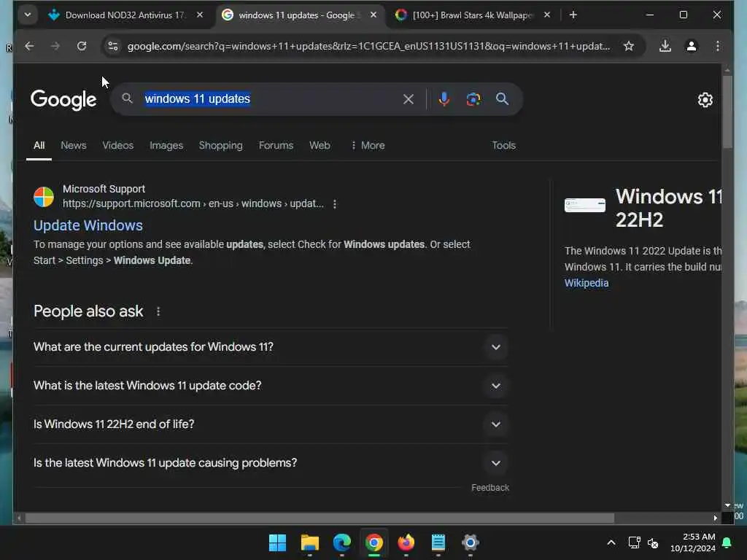Click the Windows 11 22H2 panel thumbnail
747x560 pixels.
pyautogui.click(x=585, y=205)
